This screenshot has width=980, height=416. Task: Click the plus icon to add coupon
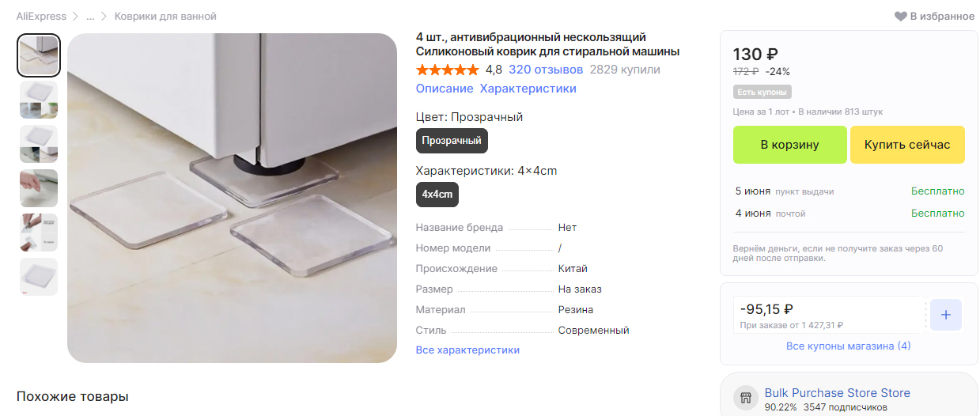(x=946, y=315)
